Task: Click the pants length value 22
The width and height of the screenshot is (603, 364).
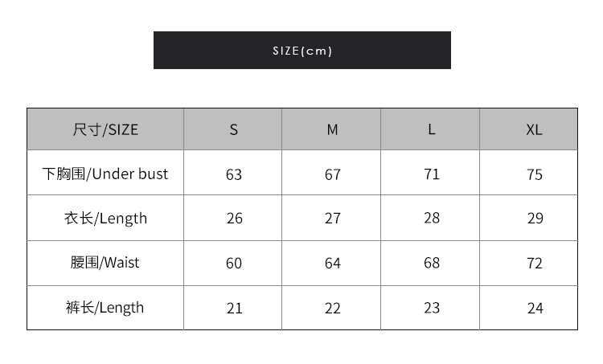Action: tap(333, 308)
